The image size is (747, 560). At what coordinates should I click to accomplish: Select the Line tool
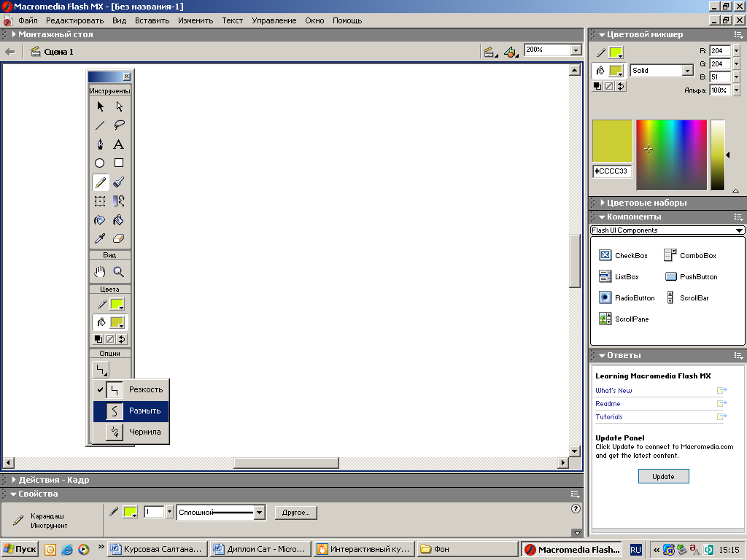coord(100,125)
